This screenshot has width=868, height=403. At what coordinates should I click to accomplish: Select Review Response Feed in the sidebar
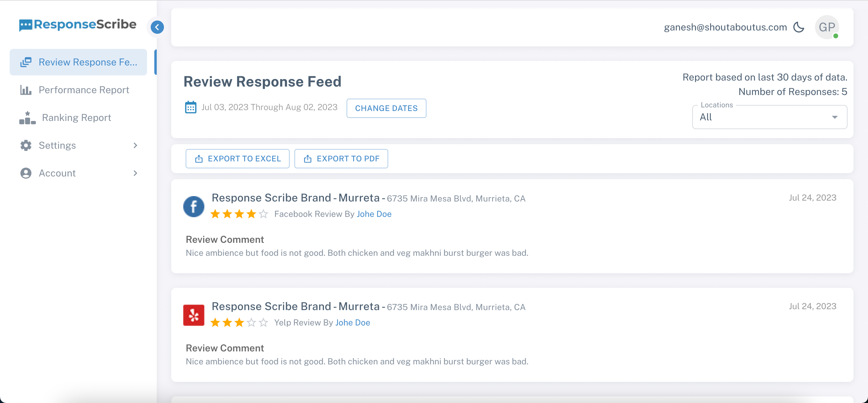point(78,62)
